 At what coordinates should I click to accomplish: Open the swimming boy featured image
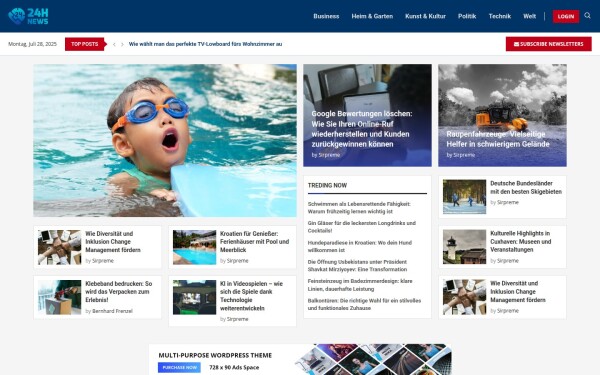[165, 140]
